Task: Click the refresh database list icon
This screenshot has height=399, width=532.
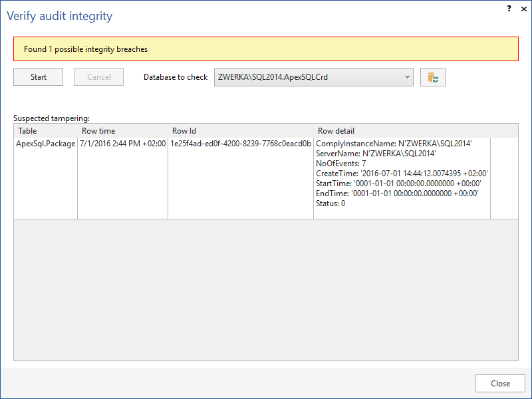Action: pos(433,77)
